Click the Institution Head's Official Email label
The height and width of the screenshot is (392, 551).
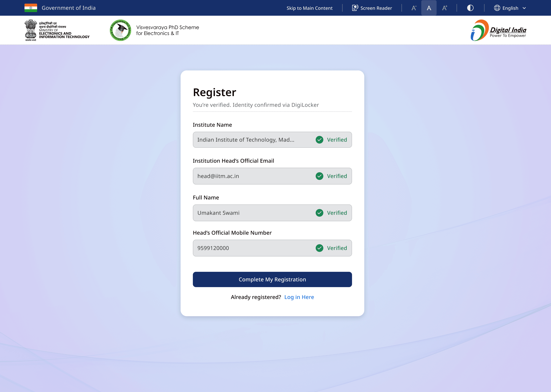233,161
